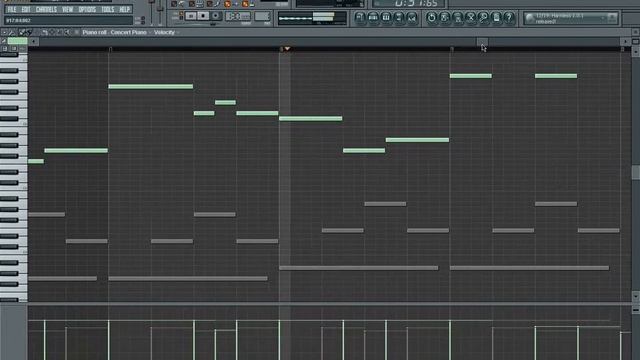Open the playlist window shortcut icon
Image resolution: width=640 pixels, height=360 pixels.
point(360,17)
